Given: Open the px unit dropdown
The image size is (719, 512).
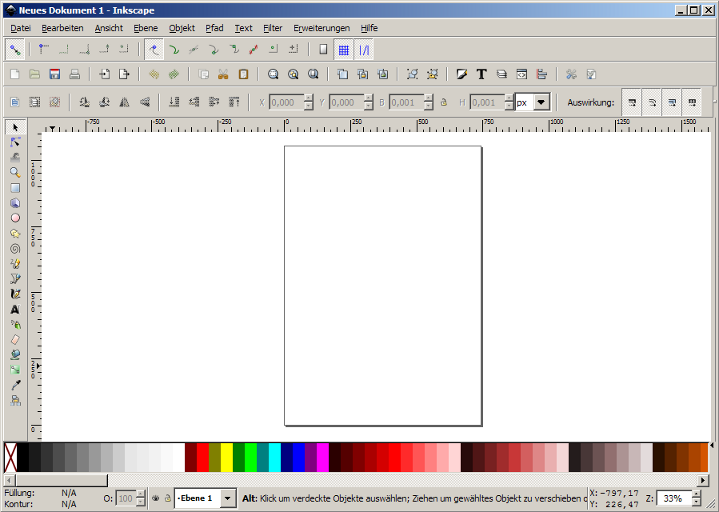Looking at the screenshot, I should pos(541,102).
